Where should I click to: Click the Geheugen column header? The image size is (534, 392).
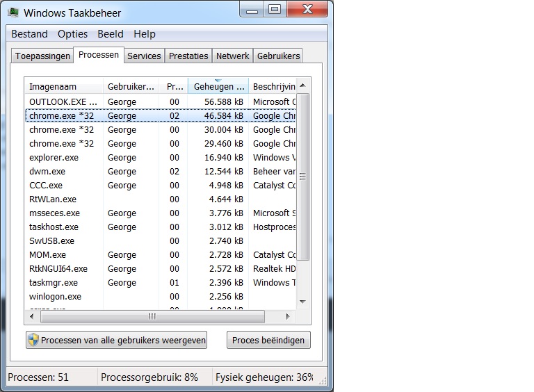pos(218,86)
